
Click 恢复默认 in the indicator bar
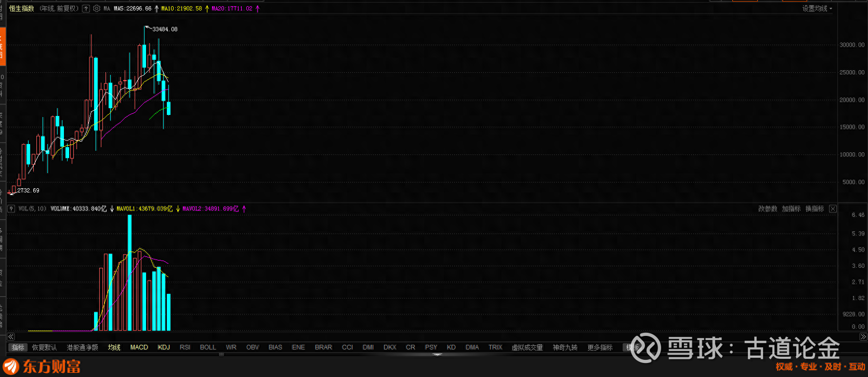pos(45,347)
